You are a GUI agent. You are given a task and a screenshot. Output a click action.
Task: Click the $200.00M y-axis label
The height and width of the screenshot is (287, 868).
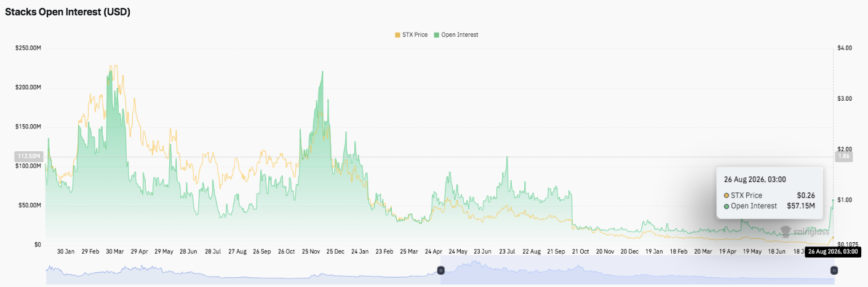coord(28,87)
